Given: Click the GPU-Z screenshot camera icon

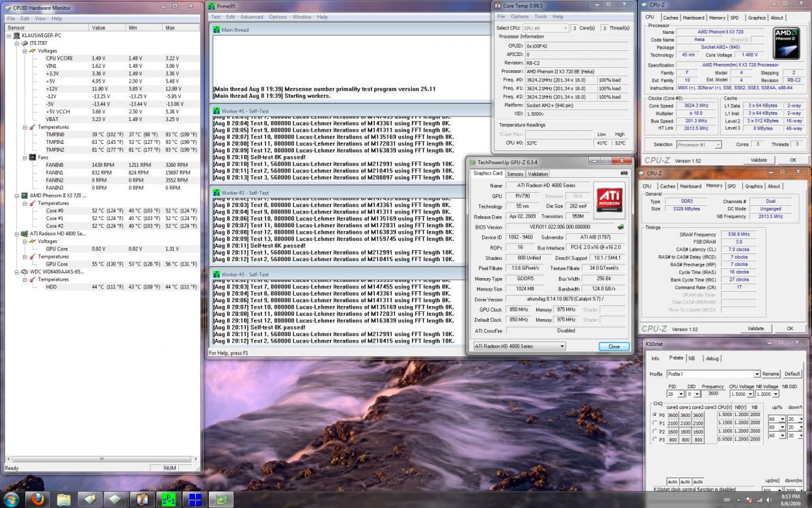Looking at the screenshot, I should (624, 173).
